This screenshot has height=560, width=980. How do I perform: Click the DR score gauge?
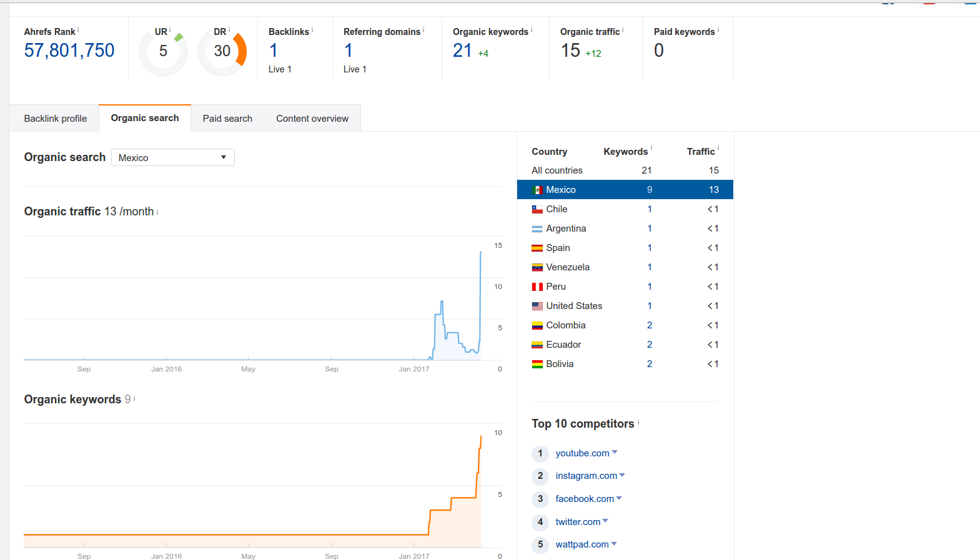tap(222, 51)
